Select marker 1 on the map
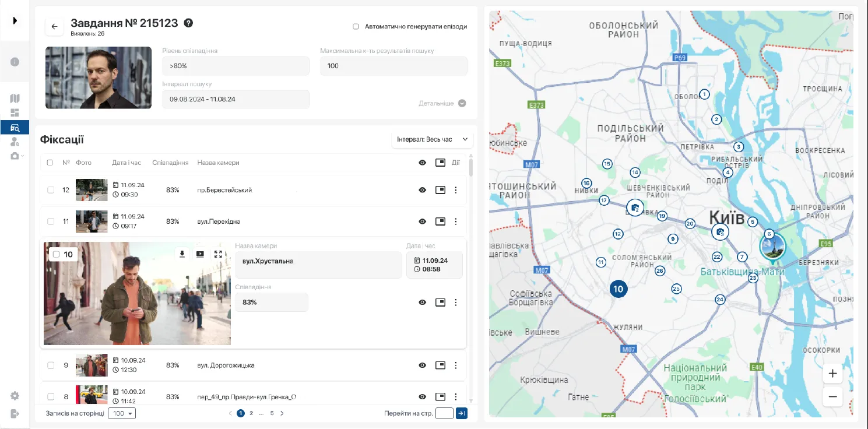This screenshot has width=868, height=429. [705, 94]
